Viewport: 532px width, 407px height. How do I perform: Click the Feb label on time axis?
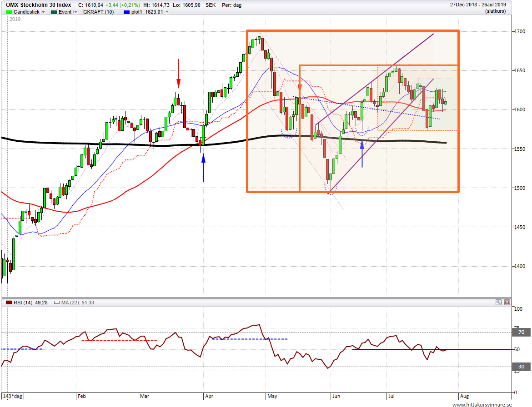82,396
